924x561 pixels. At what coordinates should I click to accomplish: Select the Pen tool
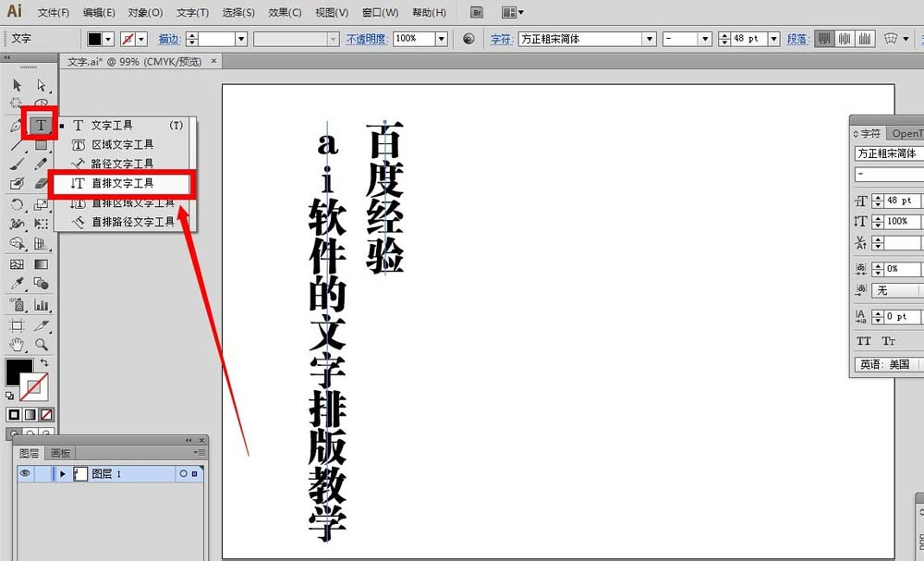pos(16,125)
